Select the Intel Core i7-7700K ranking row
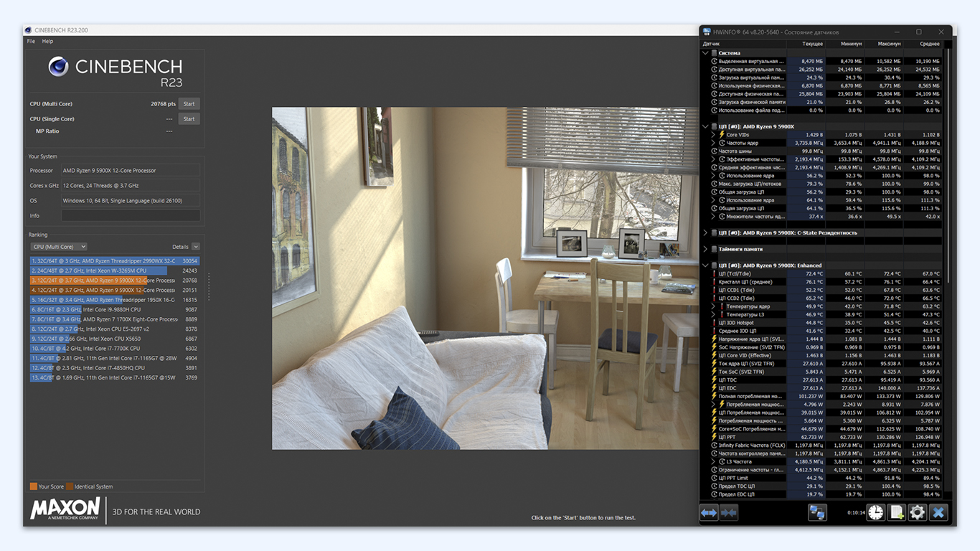This screenshot has height=551, width=980. 115,348
